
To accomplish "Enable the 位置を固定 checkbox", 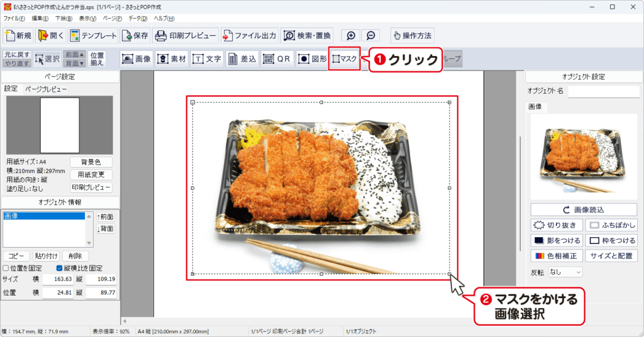I will pos(6,268).
